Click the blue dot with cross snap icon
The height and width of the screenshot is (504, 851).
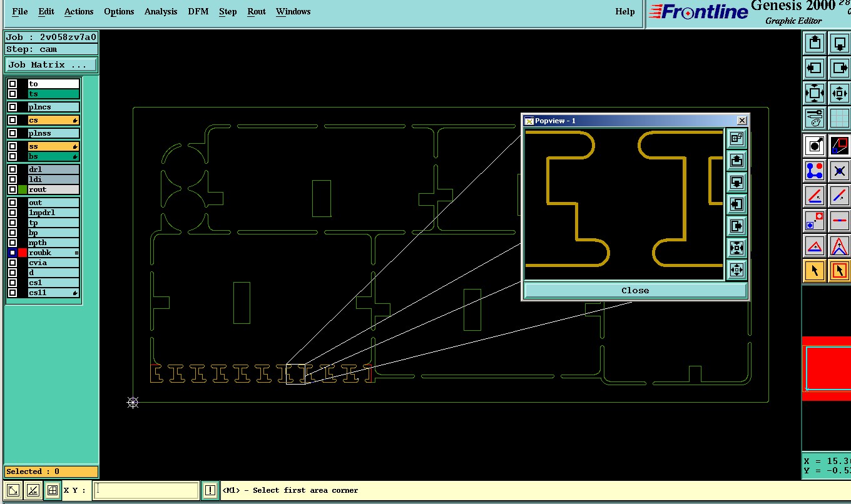(839, 171)
